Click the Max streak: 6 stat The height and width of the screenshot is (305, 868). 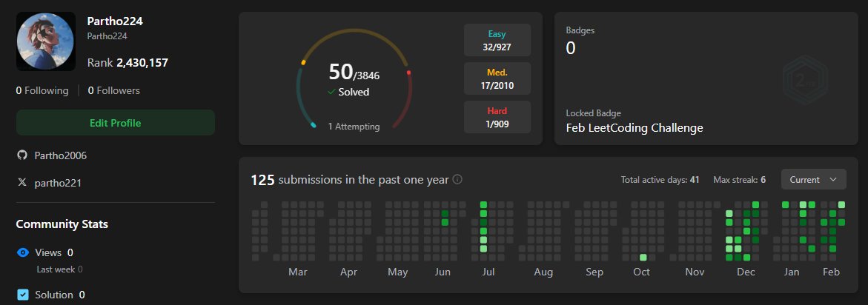tap(740, 180)
